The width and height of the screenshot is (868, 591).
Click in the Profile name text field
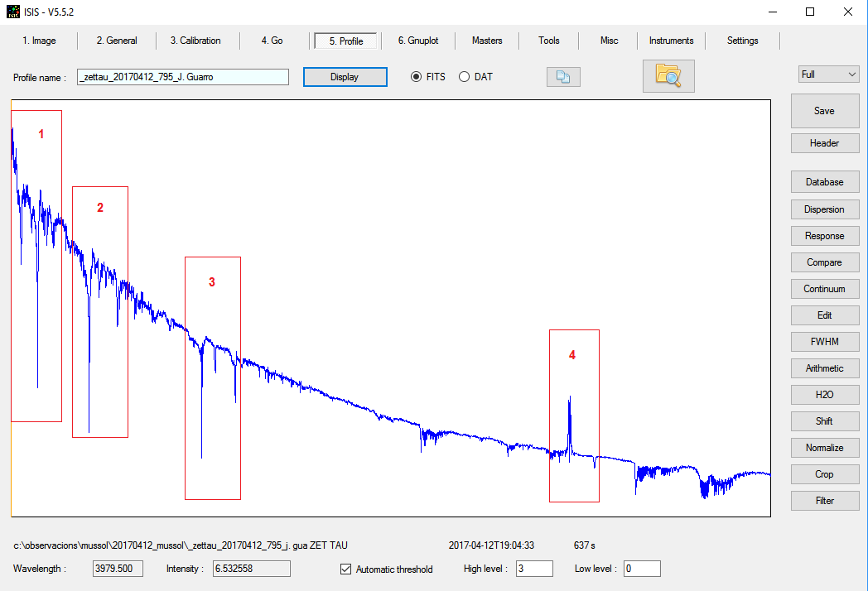pos(182,77)
